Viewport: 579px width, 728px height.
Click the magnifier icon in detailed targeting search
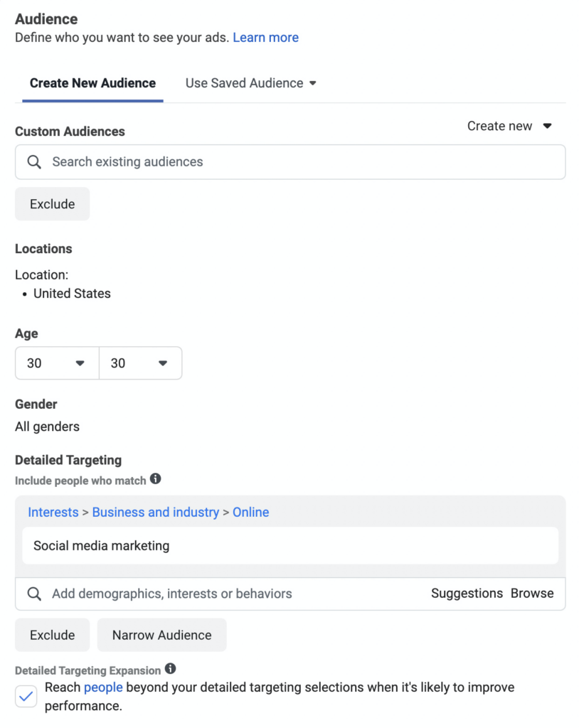point(33,593)
